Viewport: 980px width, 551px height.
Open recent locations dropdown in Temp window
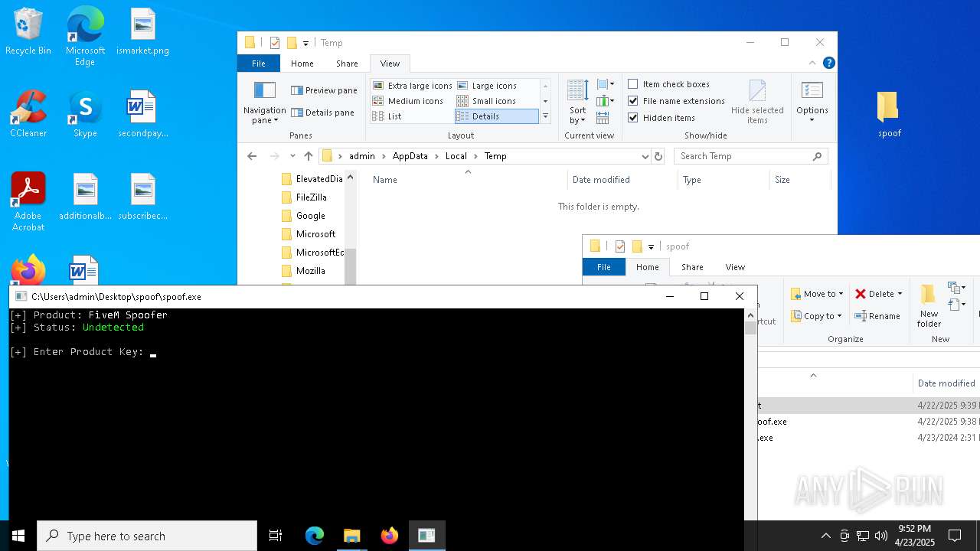[x=292, y=156]
